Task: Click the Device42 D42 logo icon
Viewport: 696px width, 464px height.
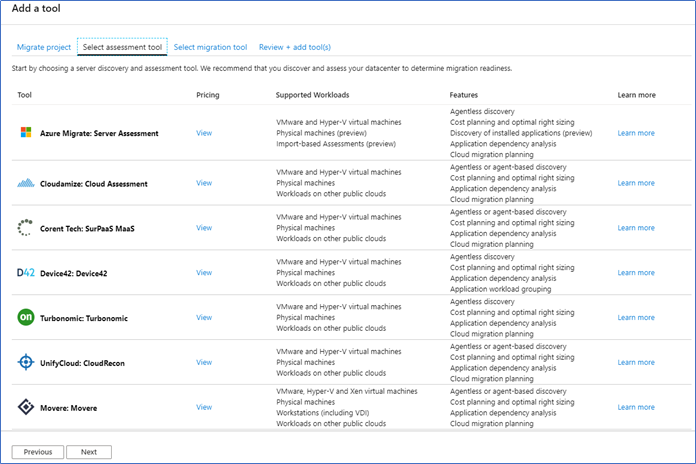Action: click(x=26, y=273)
